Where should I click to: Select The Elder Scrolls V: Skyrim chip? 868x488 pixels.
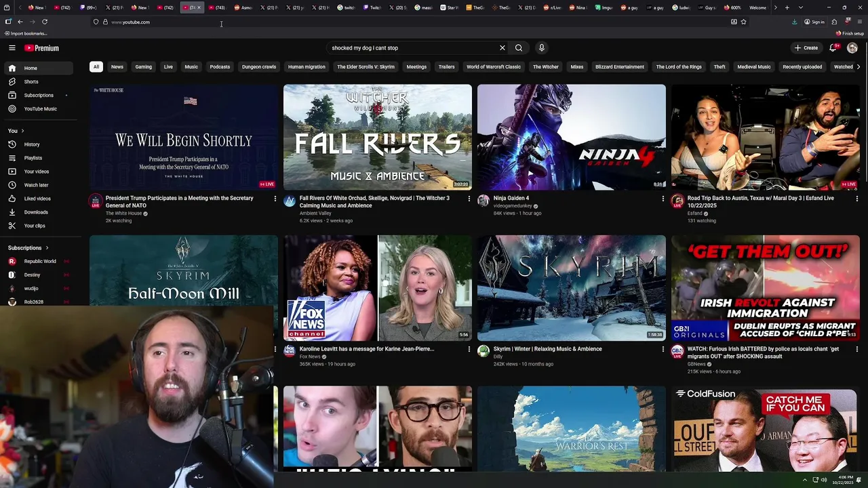pyautogui.click(x=366, y=67)
